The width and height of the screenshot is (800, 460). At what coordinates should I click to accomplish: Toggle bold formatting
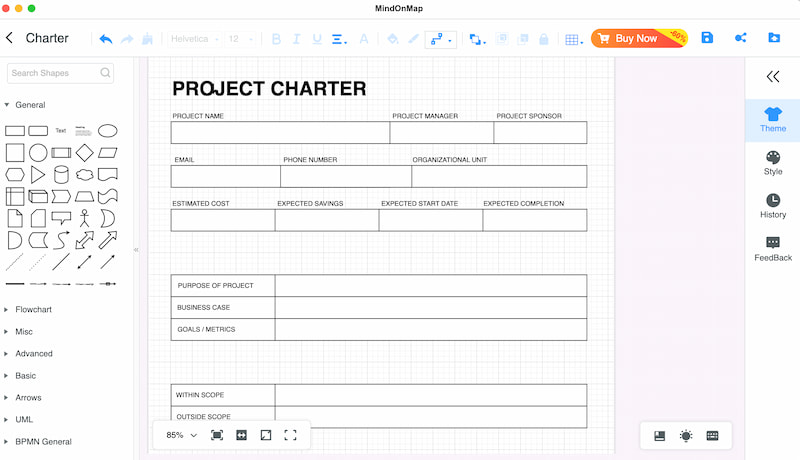pyautogui.click(x=277, y=39)
